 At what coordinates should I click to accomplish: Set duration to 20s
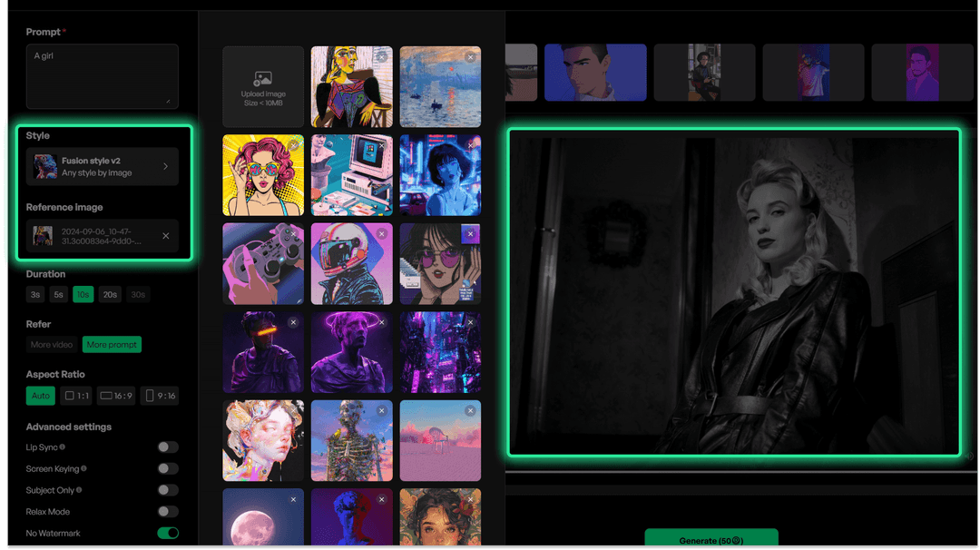pos(110,294)
